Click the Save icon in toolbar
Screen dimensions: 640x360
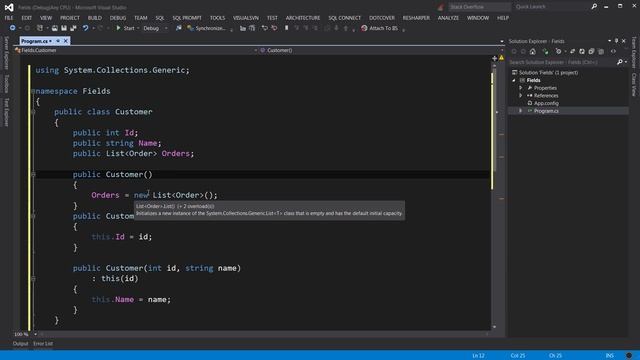click(64, 28)
